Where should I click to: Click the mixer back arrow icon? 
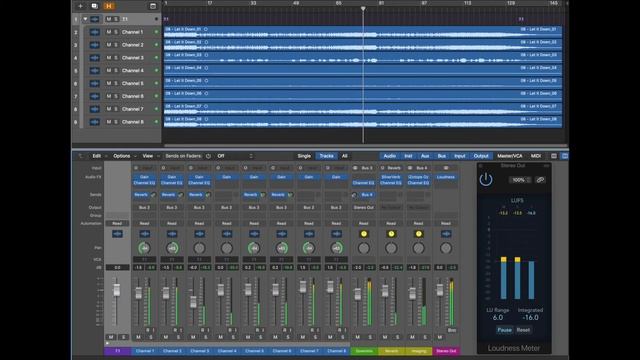click(80, 156)
